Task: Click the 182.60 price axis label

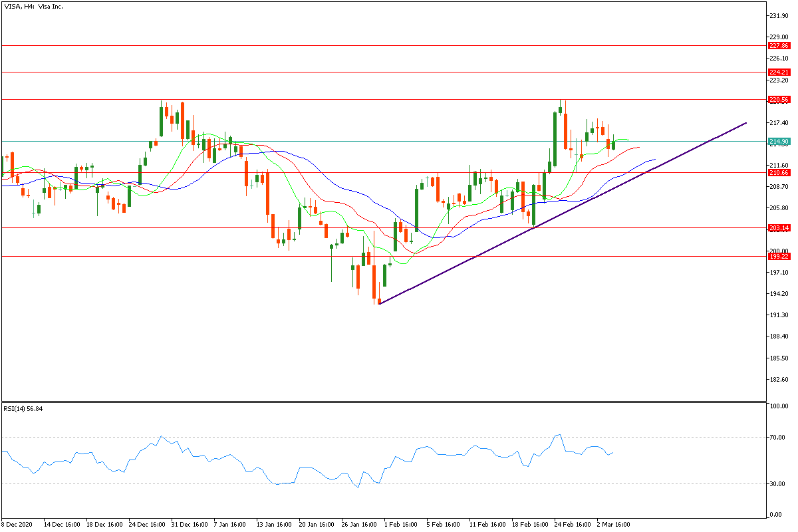Action: coord(778,380)
